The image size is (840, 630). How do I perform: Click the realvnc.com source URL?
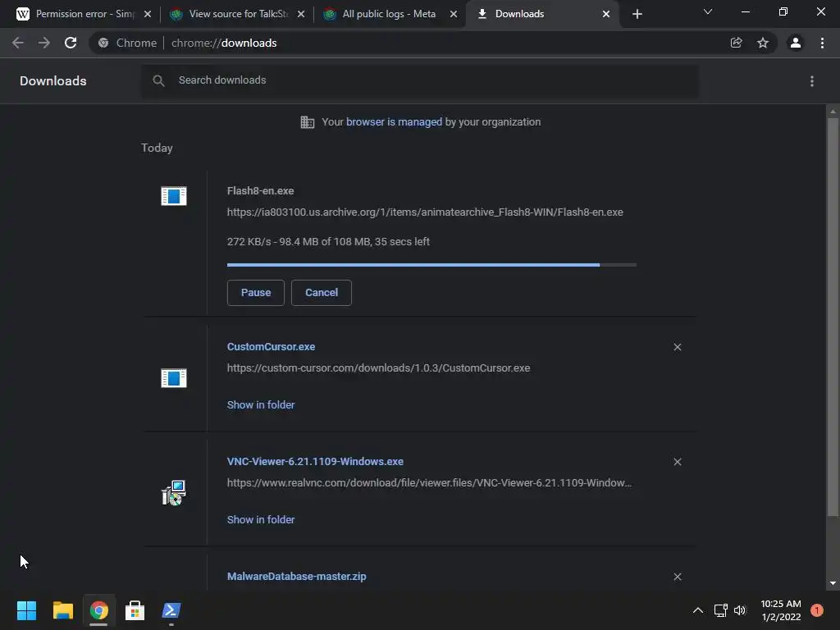click(x=430, y=482)
